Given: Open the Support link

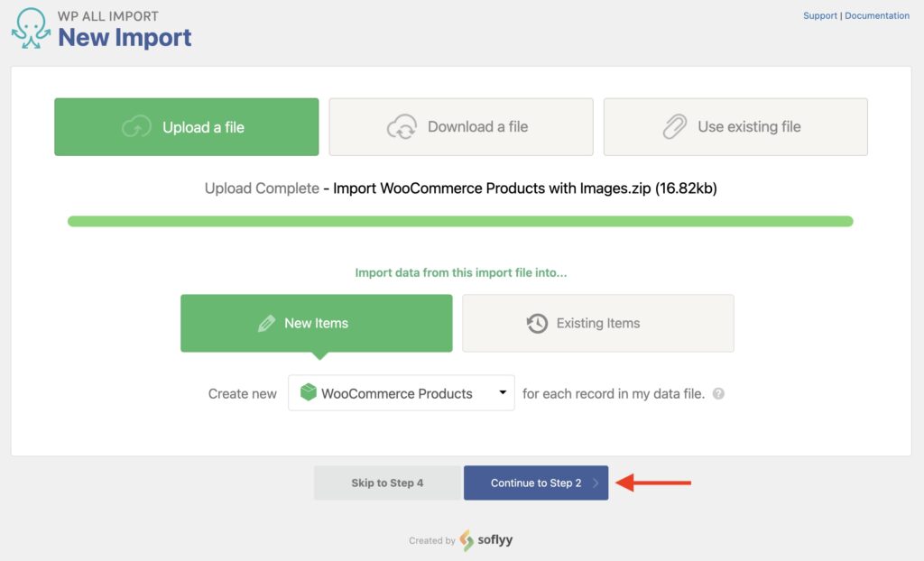Looking at the screenshot, I should [x=820, y=15].
